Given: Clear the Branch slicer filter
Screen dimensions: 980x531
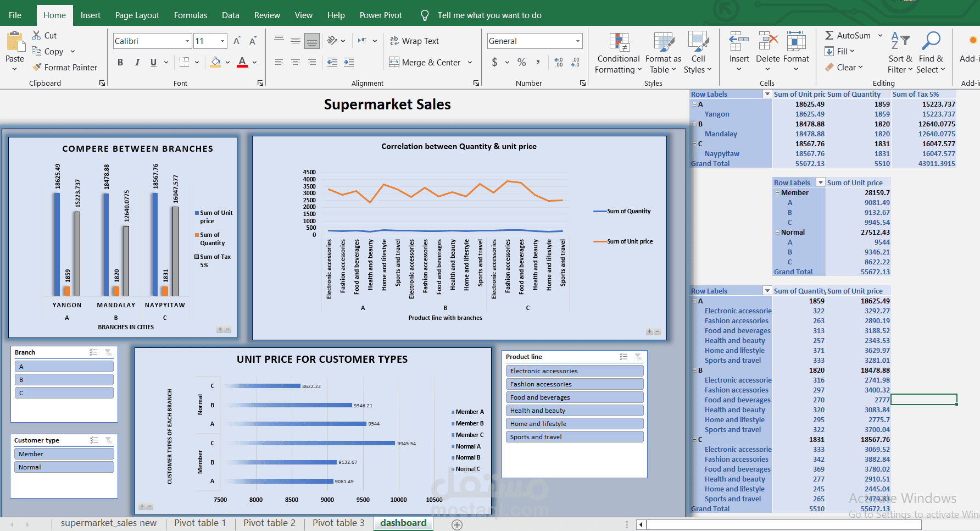Looking at the screenshot, I should coord(108,352).
